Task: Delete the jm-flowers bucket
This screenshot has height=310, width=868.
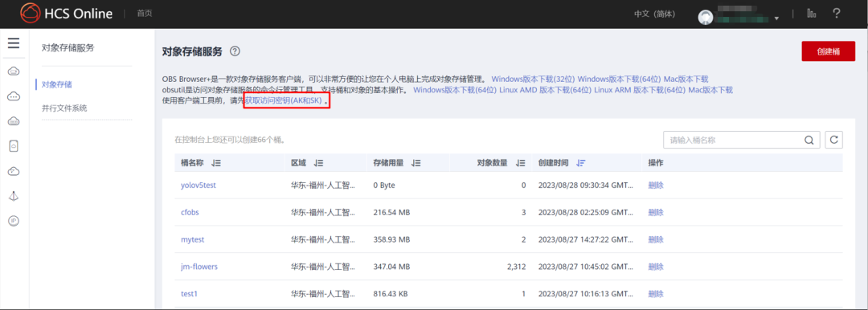Action: click(656, 267)
